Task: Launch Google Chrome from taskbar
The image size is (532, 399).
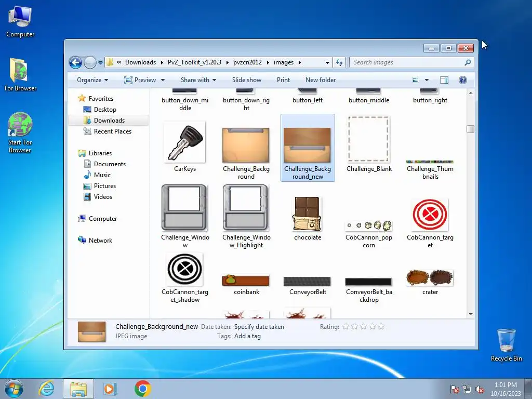Action: (142, 389)
